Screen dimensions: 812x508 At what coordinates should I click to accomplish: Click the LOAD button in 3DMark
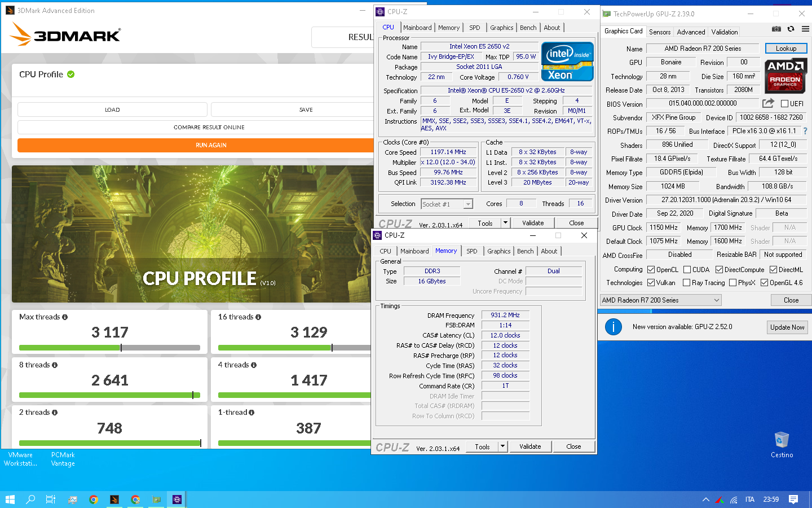point(112,110)
